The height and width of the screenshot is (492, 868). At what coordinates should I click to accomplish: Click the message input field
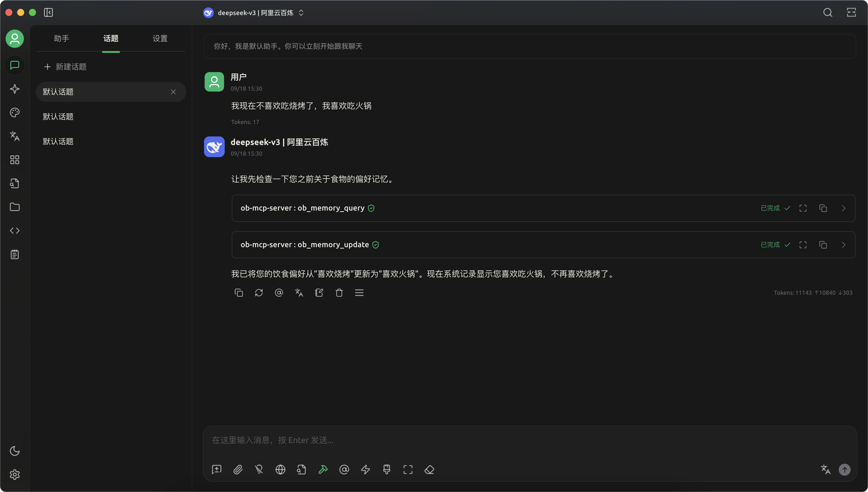[x=530, y=440]
